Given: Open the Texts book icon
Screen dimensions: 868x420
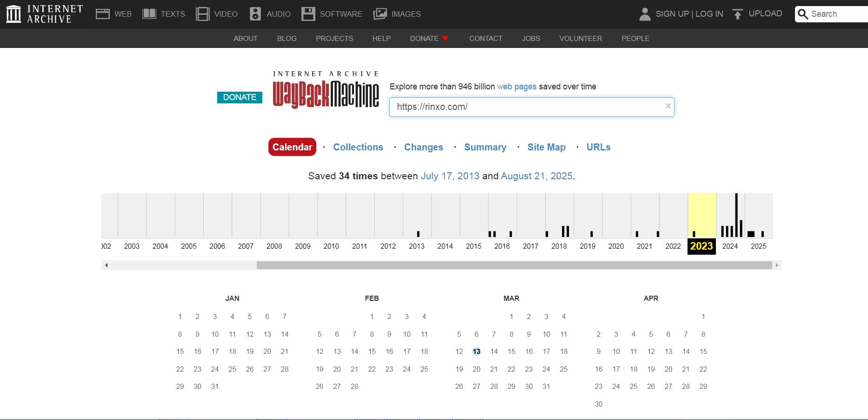Looking at the screenshot, I should (x=149, y=14).
